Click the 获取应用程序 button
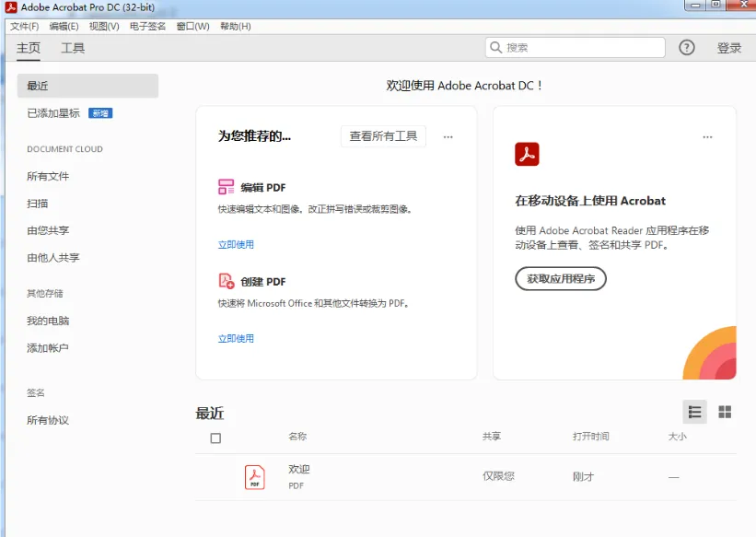756x537 pixels. click(x=561, y=278)
